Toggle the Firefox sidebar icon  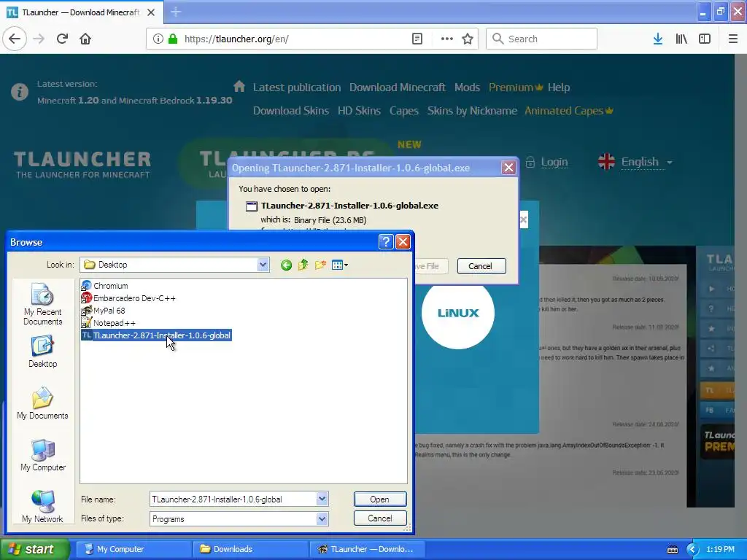click(705, 39)
